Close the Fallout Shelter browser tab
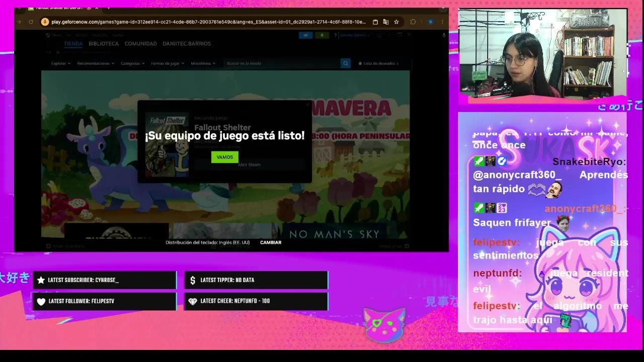The width and height of the screenshot is (644, 362). click(97, 8)
